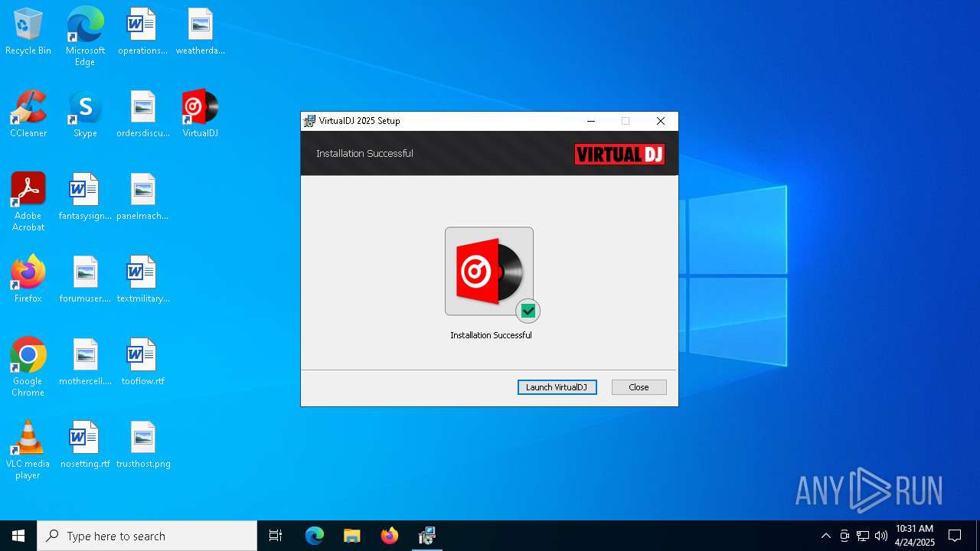Screen dimensions: 980x551
Task: Close the VirtualDJ Setup window with X
Action: coord(661,121)
